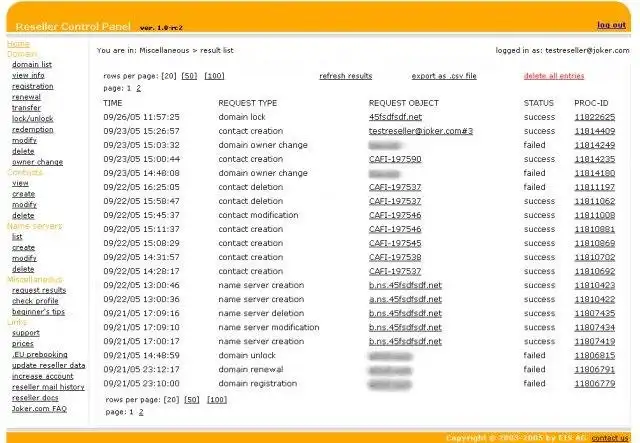Viewport: 640px width, 443px height.
Task: Open proc-id 11814409
Action: click(595, 131)
